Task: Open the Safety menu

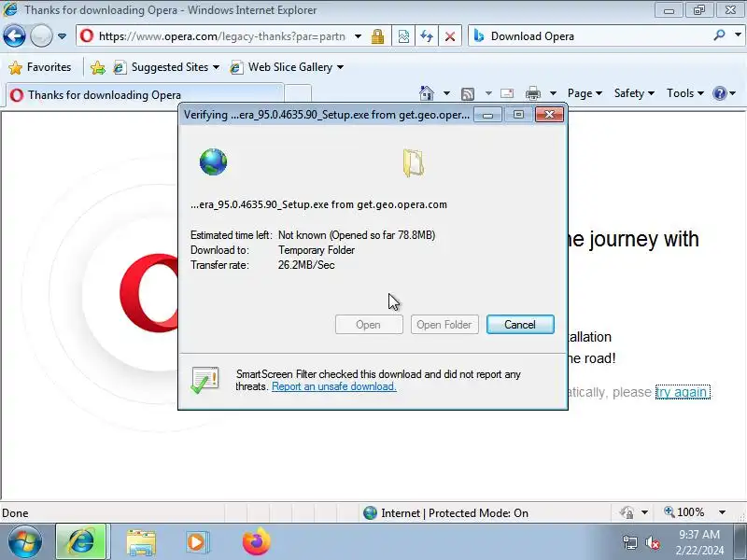Action: [634, 93]
